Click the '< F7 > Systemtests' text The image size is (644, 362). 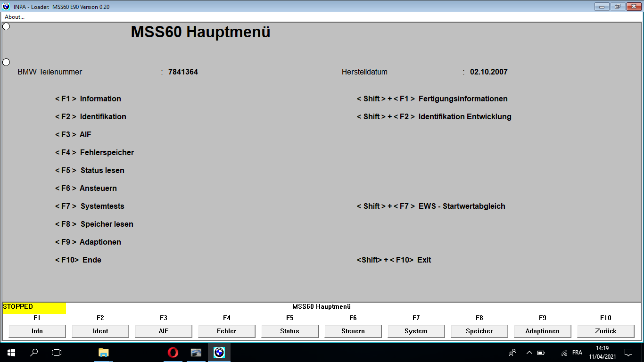[x=90, y=206]
